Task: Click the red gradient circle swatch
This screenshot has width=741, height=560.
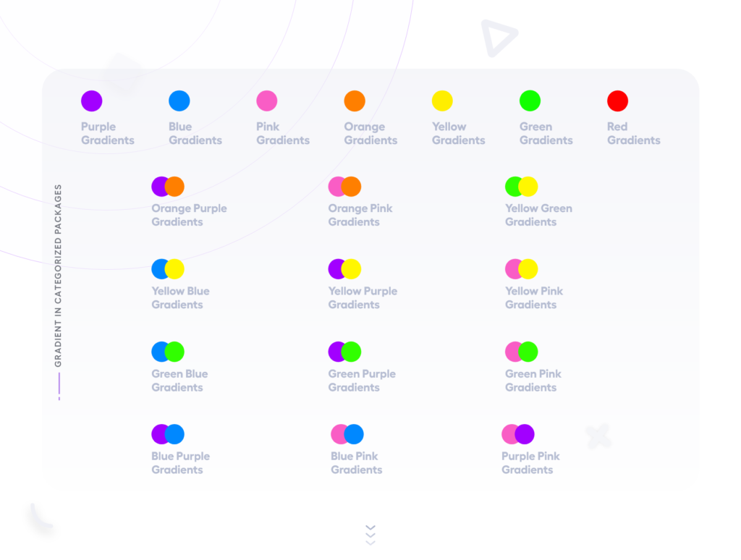Action: [x=617, y=101]
